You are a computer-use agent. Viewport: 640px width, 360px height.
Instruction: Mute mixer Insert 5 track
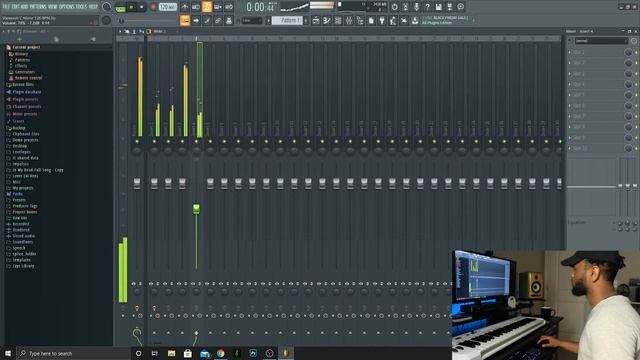point(210,142)
